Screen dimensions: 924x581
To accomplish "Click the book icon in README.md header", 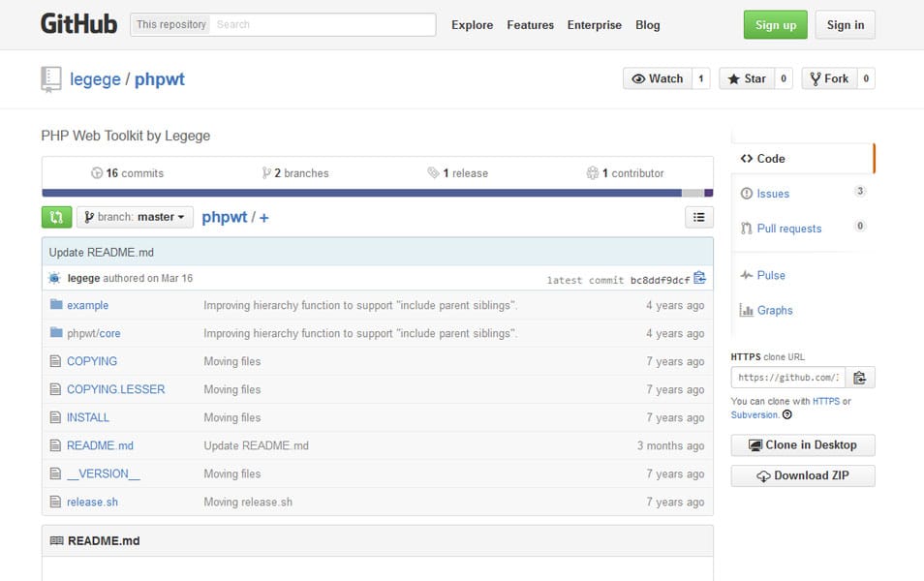I will (56, 540).
